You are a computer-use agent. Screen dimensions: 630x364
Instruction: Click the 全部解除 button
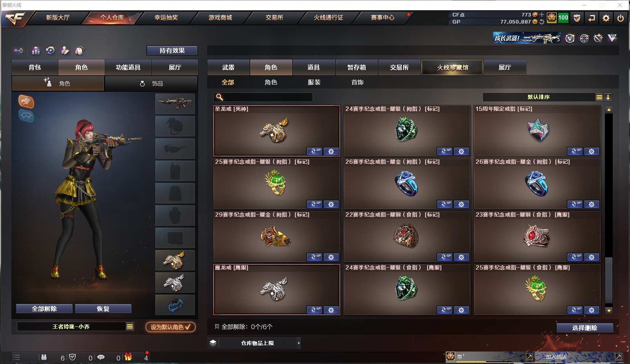[44, 309]
